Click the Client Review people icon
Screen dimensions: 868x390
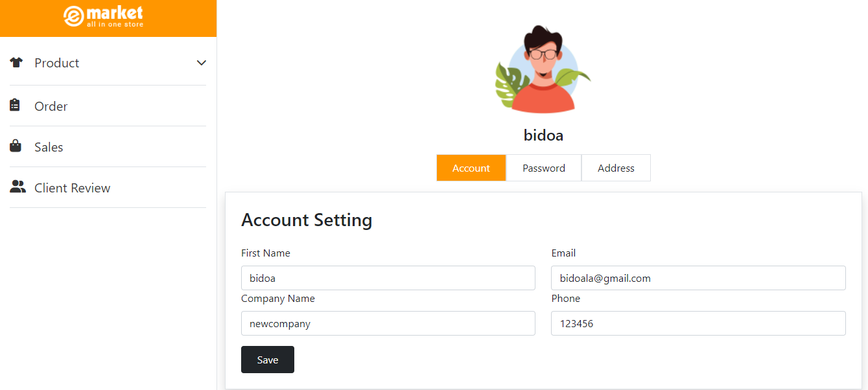pos(18,187)
